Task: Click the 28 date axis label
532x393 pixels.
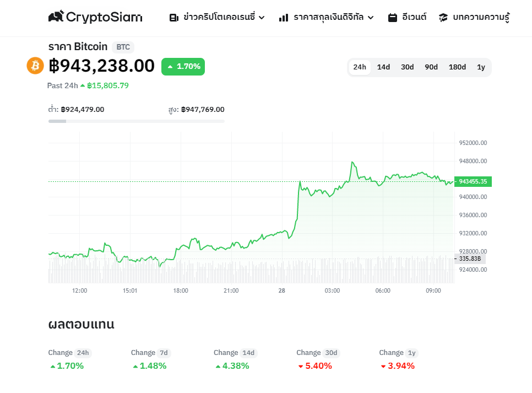Action: pyautogui.click(x=281, y=291)
